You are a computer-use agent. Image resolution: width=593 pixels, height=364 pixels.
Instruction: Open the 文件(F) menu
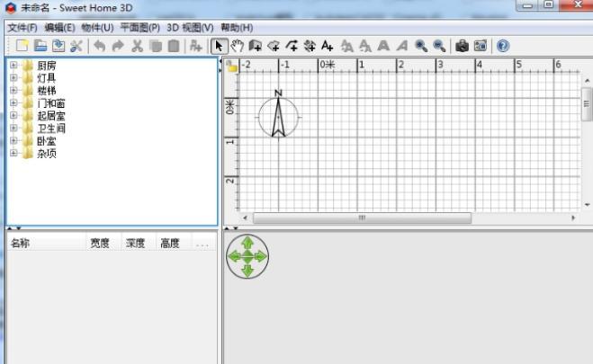click(x=22, y=28)
